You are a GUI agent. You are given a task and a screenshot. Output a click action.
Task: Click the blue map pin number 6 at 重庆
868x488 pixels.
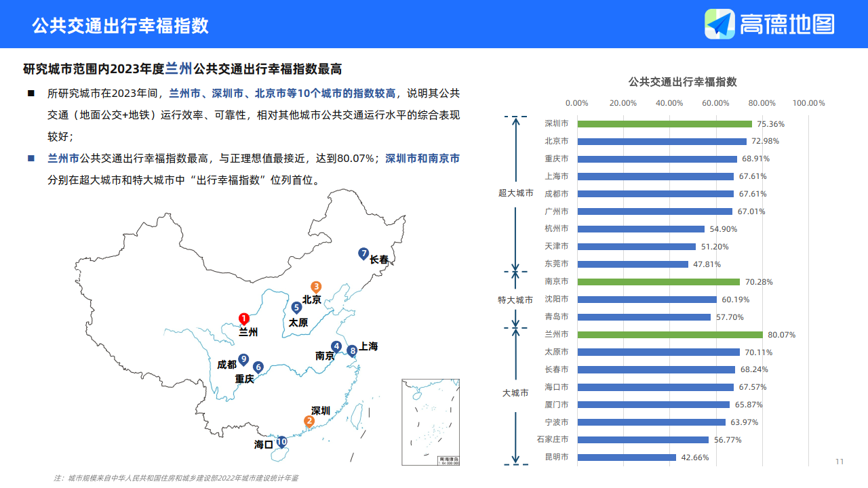(258, 367)
